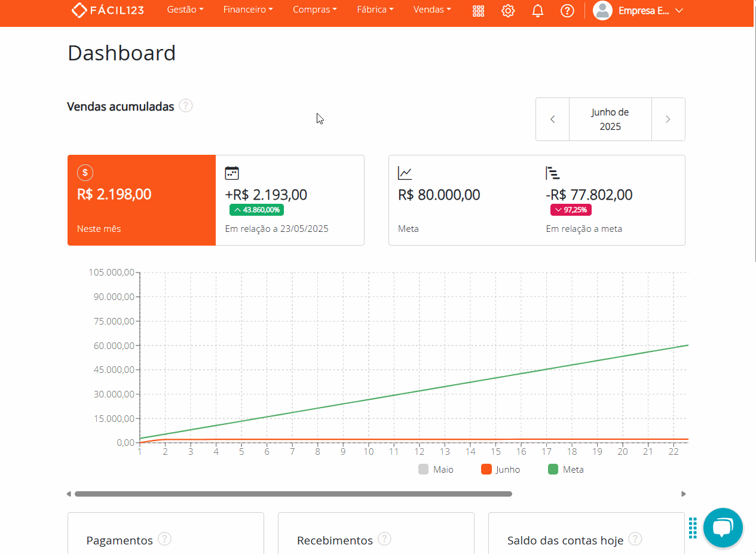Show help for Saldo das contas hoje

coord(635,539)
